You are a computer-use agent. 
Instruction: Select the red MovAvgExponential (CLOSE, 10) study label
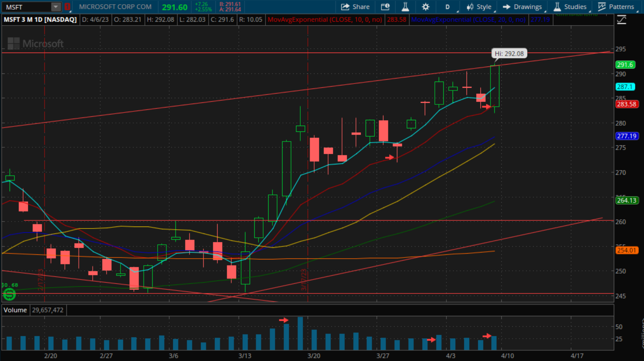pyautogui.click(x=325, y=19)
